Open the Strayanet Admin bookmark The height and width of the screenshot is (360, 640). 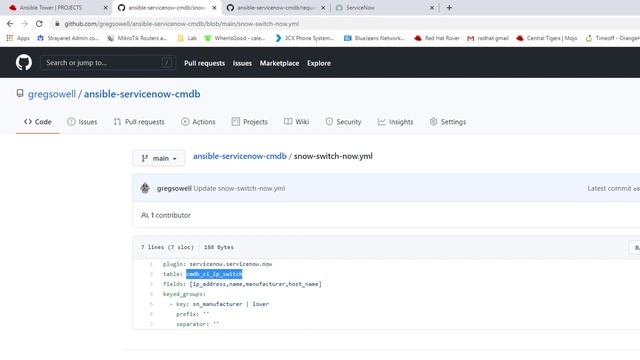(x=68, y=38)
